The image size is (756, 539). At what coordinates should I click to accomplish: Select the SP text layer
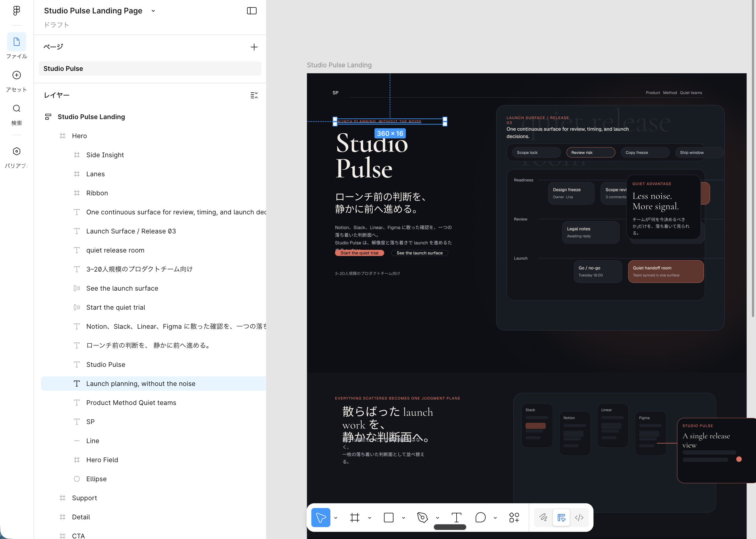click(x=154, y=422)
